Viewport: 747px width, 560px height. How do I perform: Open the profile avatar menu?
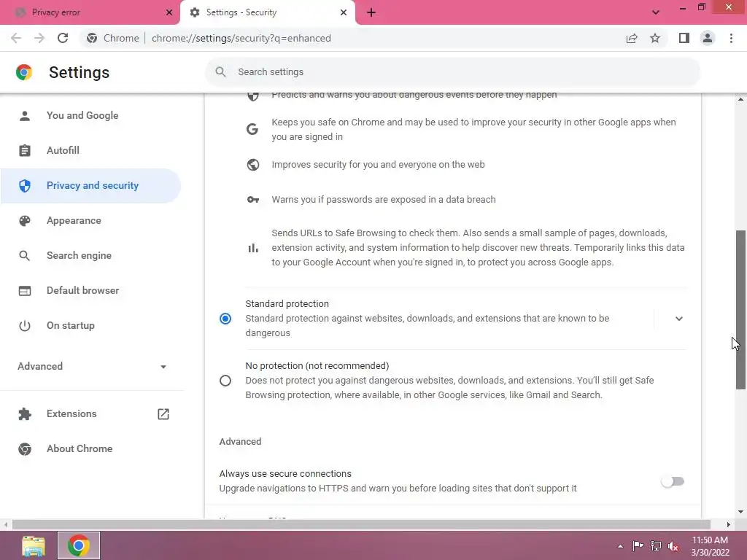708,38
